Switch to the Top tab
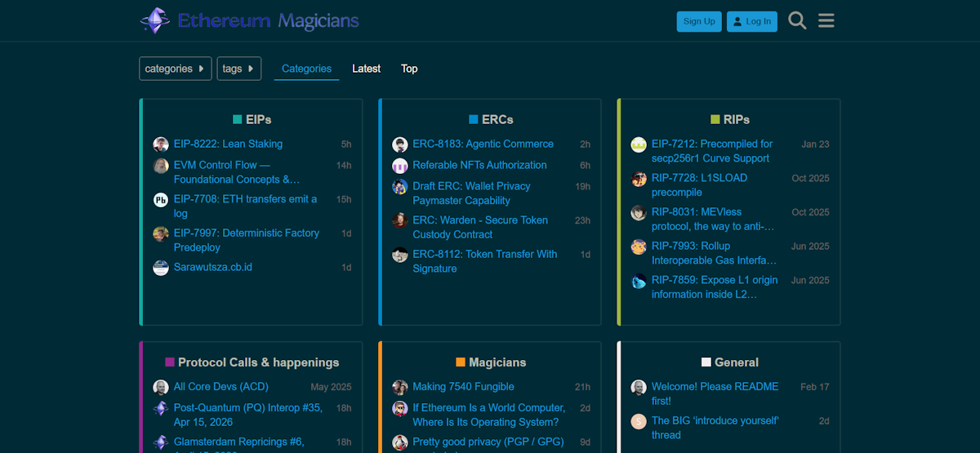The image size is (980, 453). (x=409, y=69)
